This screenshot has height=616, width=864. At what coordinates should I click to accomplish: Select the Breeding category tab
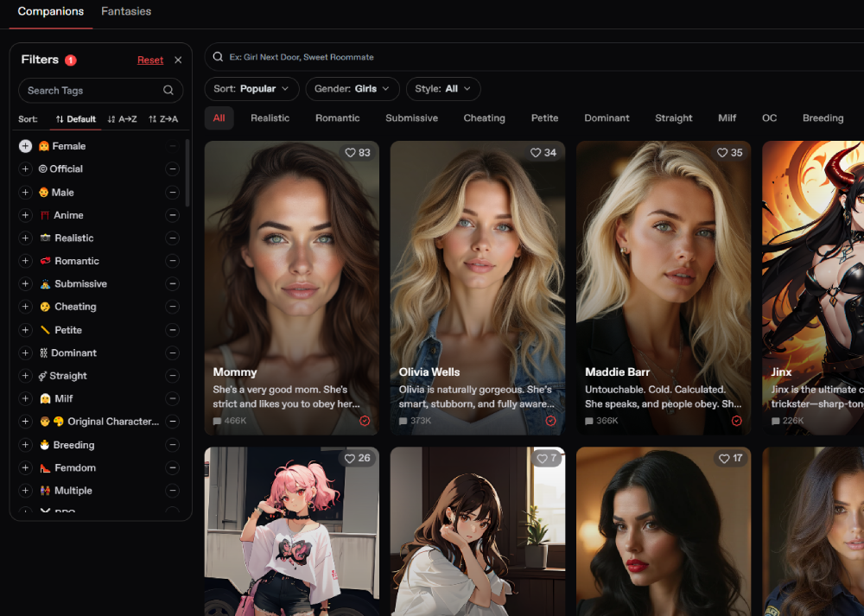823,117
